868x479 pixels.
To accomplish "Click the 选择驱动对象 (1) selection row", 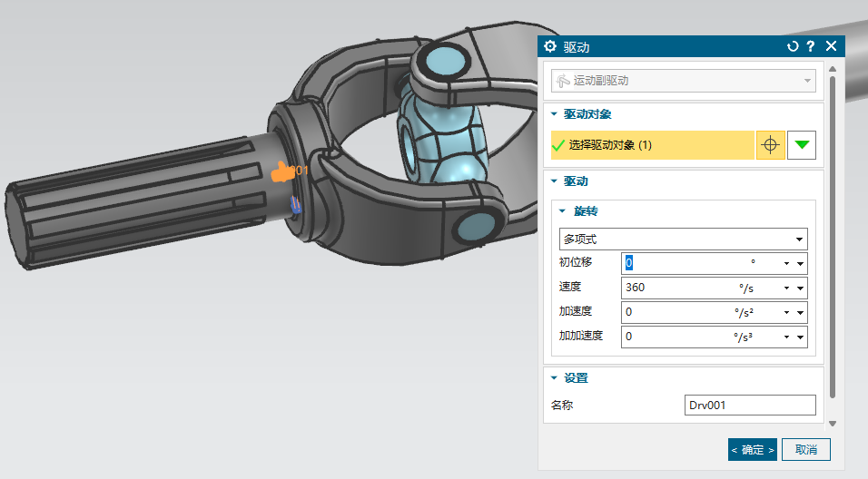I will tap(652, 145).
